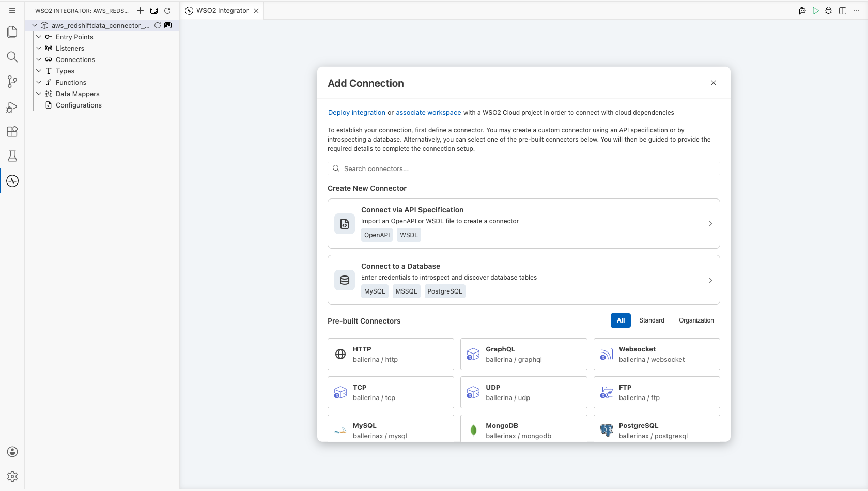Expand Entry Points tree node

coord(39,37)
